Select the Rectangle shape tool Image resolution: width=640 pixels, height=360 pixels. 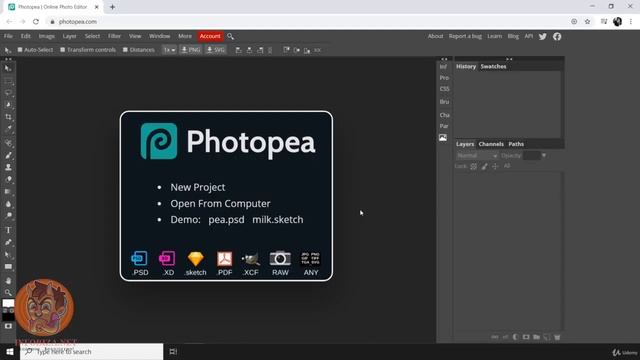point(8,267)
